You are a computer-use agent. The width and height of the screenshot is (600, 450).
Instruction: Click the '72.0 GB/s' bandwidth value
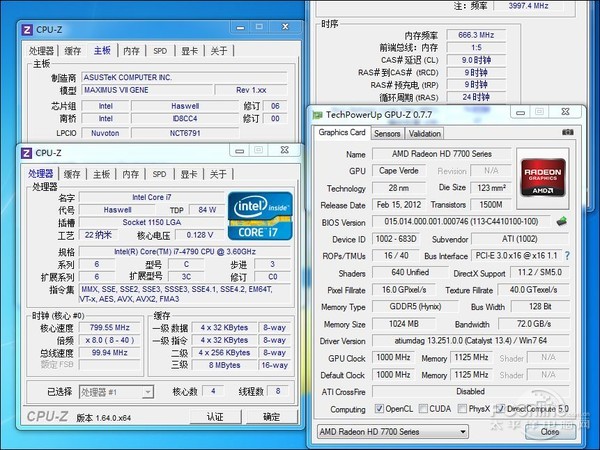534,324
